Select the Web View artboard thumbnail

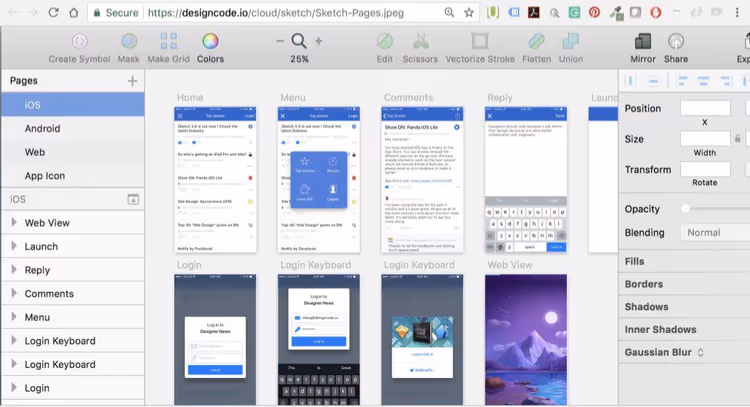(526, 340)
